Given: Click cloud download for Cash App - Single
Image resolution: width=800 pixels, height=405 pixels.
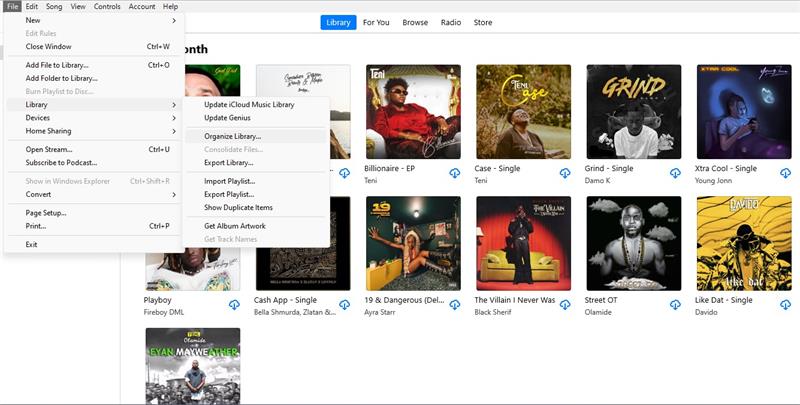Looking at the screenshot, I should pyautogui.click(x=344, y=305).
